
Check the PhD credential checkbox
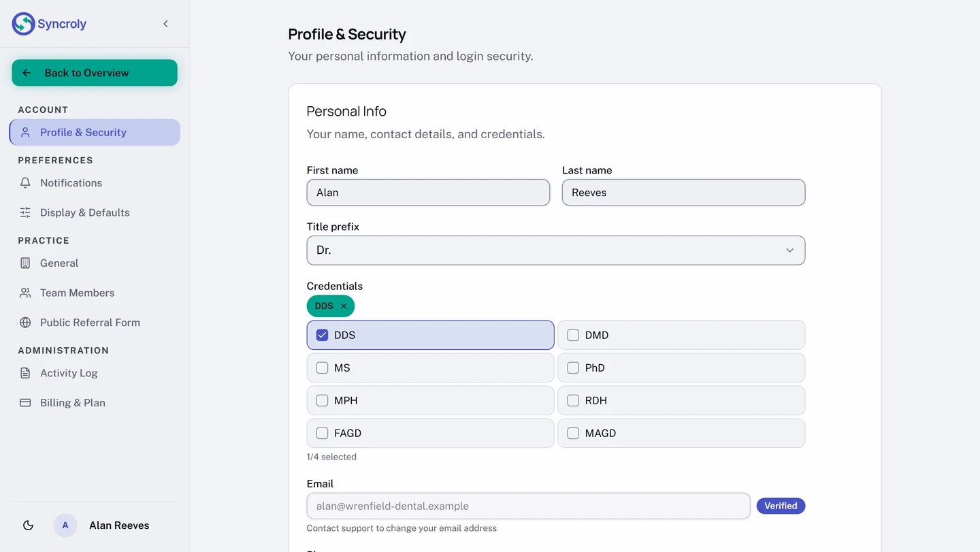tap(573, 368)
